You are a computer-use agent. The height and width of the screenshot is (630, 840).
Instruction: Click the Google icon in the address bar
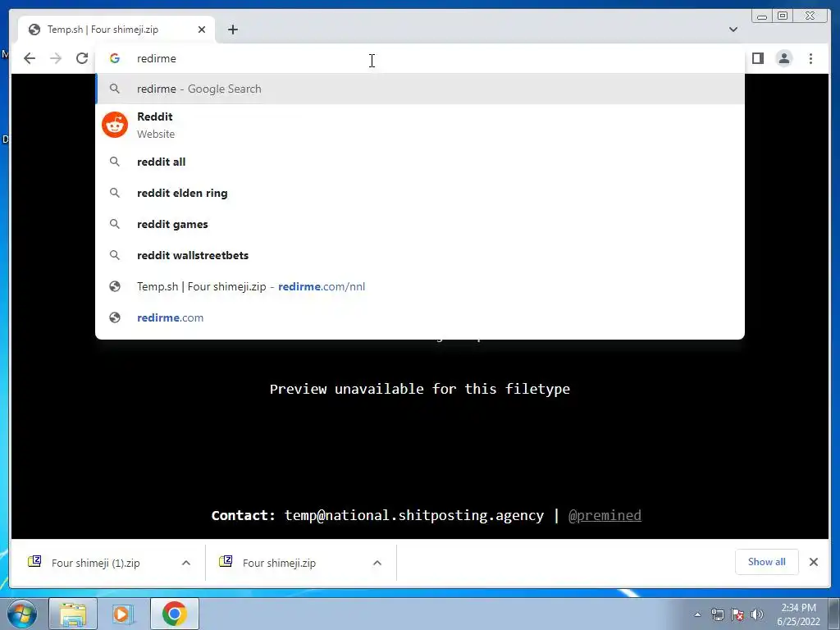[x=115, y=58]
